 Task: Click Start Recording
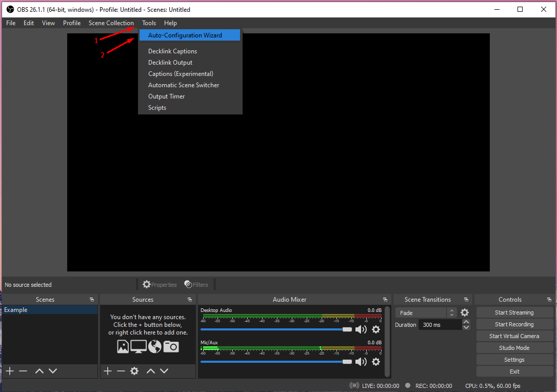point(514,324)
